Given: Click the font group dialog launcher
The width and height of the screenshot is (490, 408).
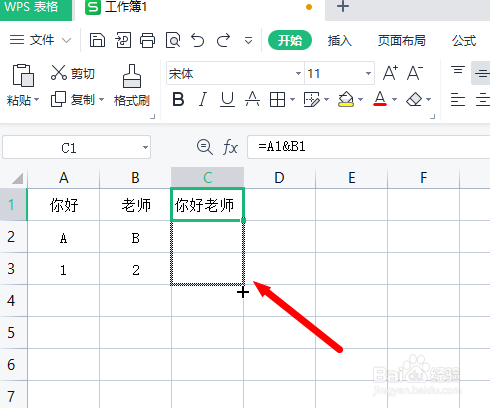Looking at the screenshot, I should [432, 116].
